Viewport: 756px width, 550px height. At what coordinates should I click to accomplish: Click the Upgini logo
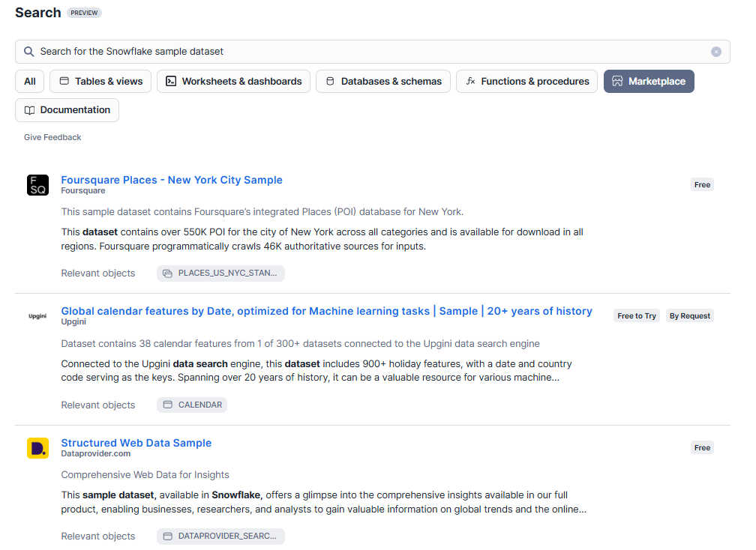pyautogui.click(x=37, y=315)
